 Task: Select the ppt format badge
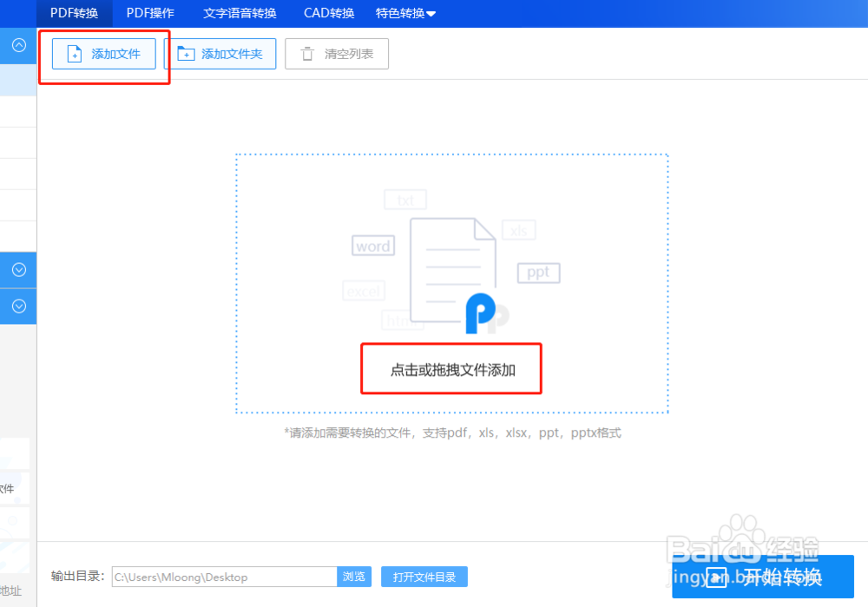point(538,273)
